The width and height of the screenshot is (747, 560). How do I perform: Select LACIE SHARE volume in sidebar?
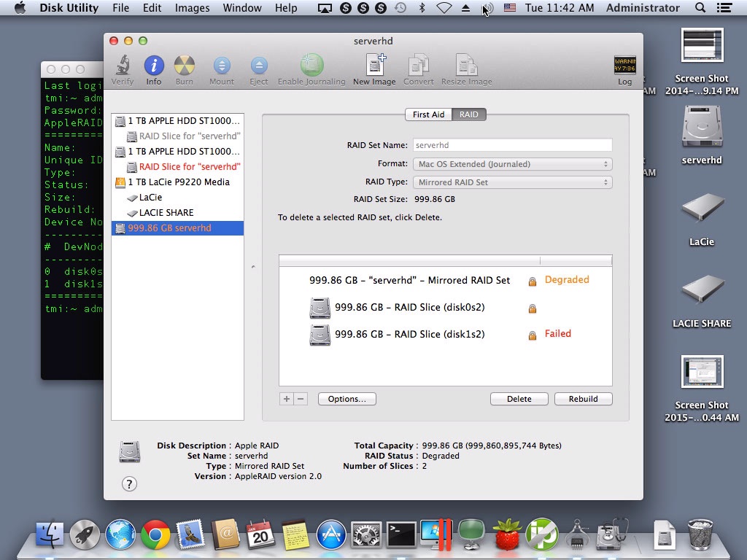click(x=177, y=212)
